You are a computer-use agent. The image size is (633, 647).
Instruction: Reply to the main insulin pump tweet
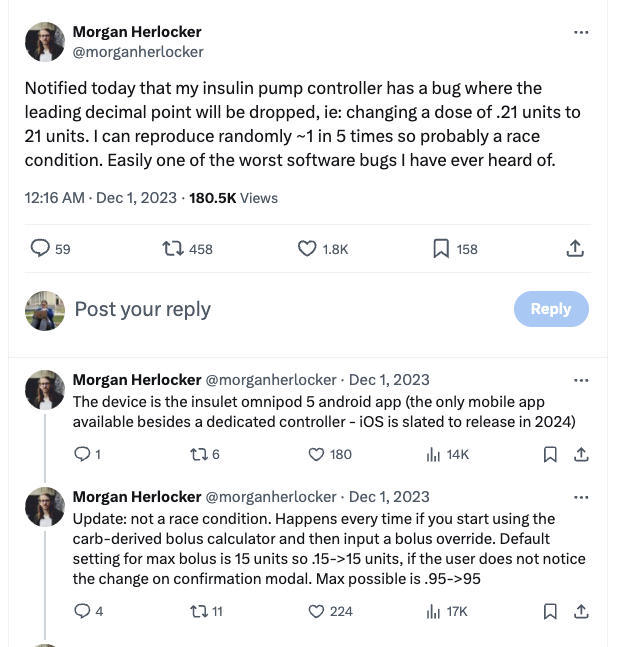click(x=41, y=249)
